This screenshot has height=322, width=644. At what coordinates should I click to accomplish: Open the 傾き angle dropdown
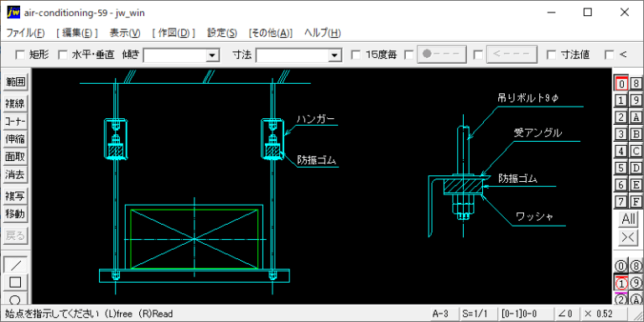212,55
